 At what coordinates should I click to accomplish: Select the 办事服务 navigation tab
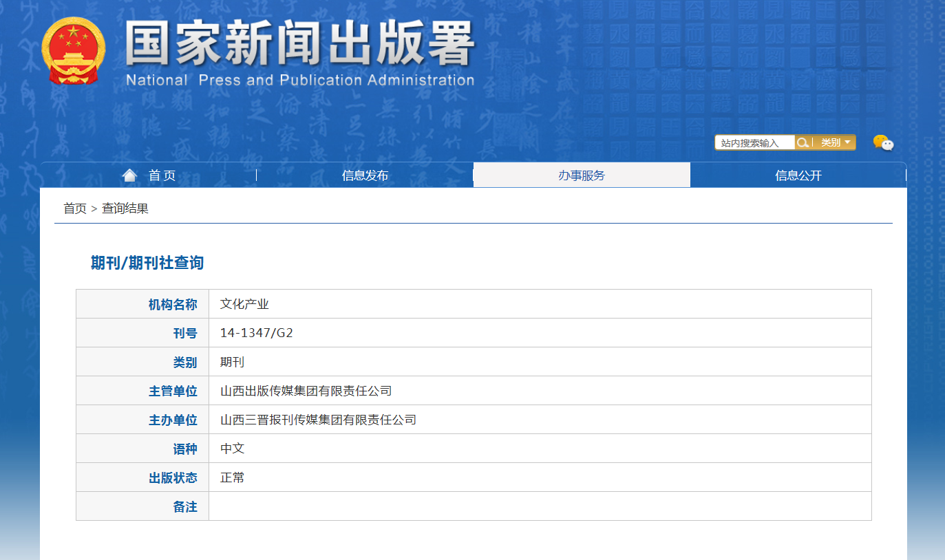[x=582, y=175]
